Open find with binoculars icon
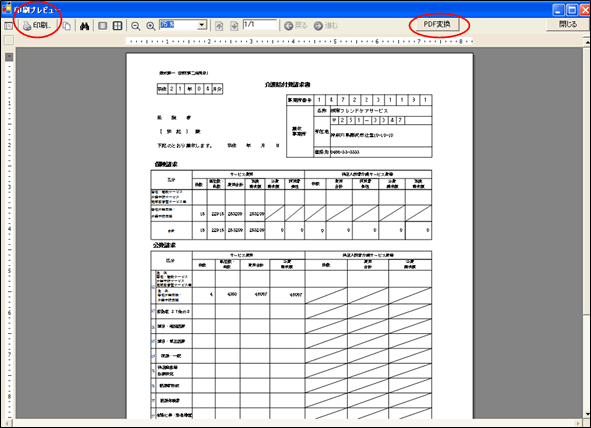 click(85, 26)
